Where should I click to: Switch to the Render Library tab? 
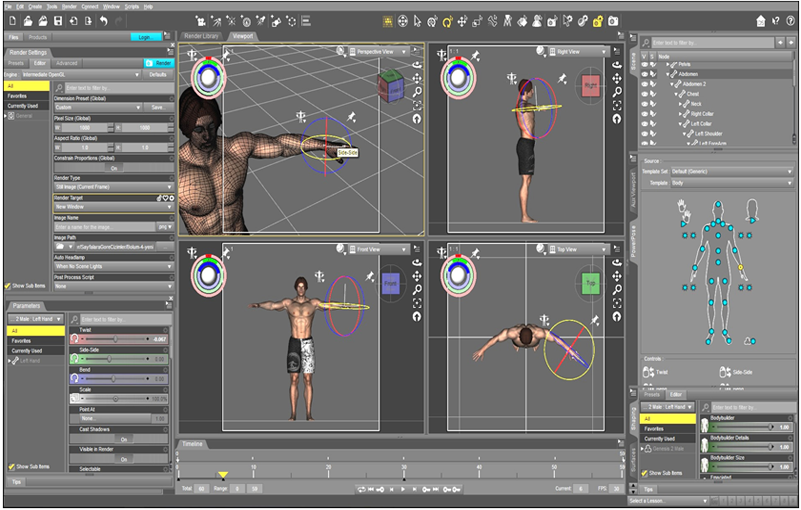[204, 35]
